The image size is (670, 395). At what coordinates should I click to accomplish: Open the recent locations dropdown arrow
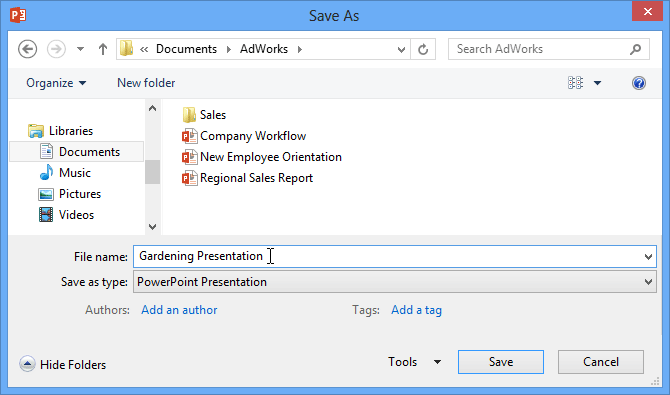(80, 49)
